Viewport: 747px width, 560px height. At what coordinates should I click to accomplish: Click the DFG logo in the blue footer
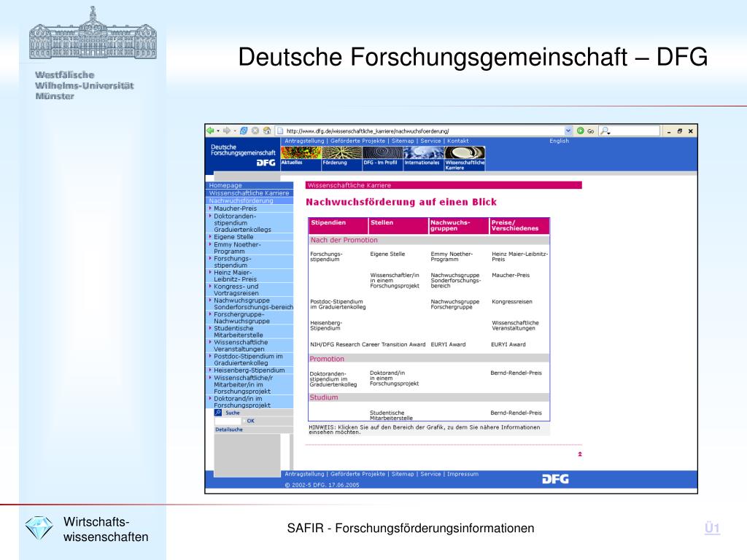(555, 479)
